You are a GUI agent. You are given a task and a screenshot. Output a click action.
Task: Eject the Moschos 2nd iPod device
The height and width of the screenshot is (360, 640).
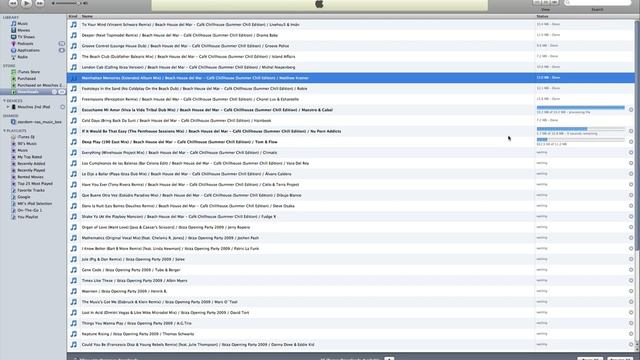tap(62, 107)
